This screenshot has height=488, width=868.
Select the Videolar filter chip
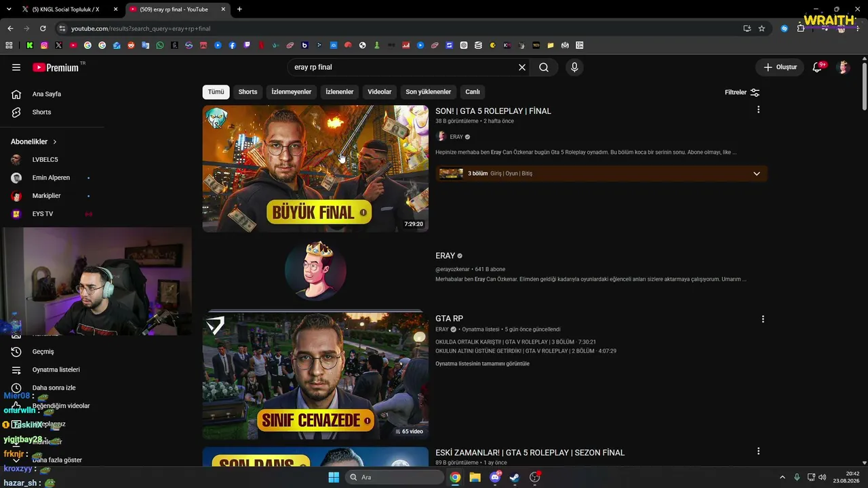pos(380,92)
